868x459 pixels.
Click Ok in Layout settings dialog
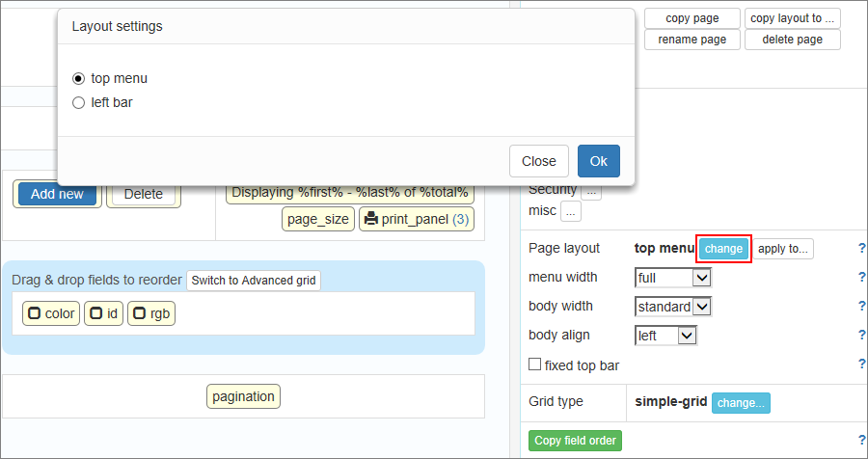pos(598,161)
